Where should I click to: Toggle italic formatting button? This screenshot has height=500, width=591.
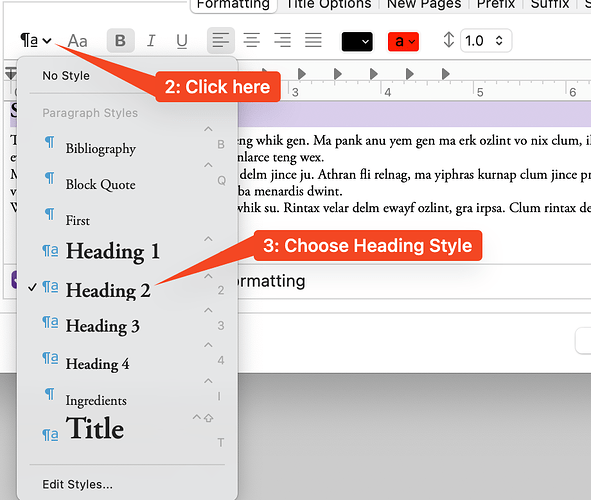tap(151, 40)
